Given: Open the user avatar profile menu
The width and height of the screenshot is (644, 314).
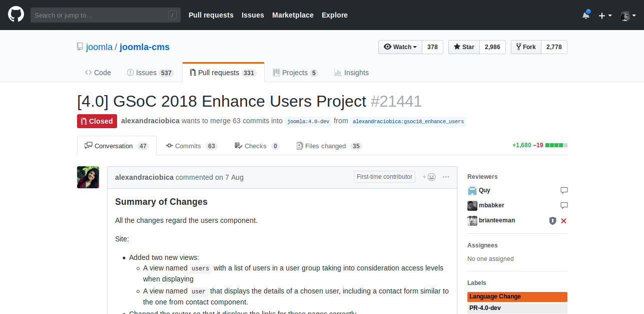Looking at the screenshot, I should coord(627,16).
